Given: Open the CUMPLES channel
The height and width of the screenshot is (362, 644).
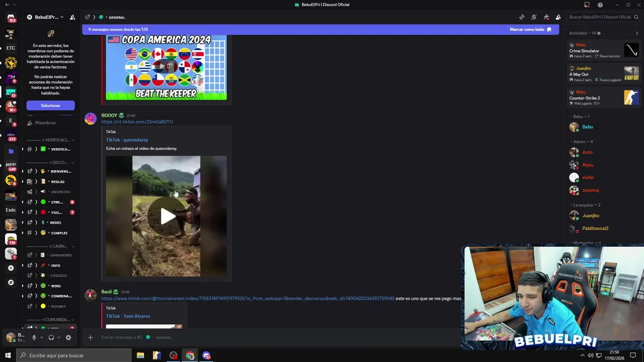Looking at the screenshot, I should [x=50, y=233].
